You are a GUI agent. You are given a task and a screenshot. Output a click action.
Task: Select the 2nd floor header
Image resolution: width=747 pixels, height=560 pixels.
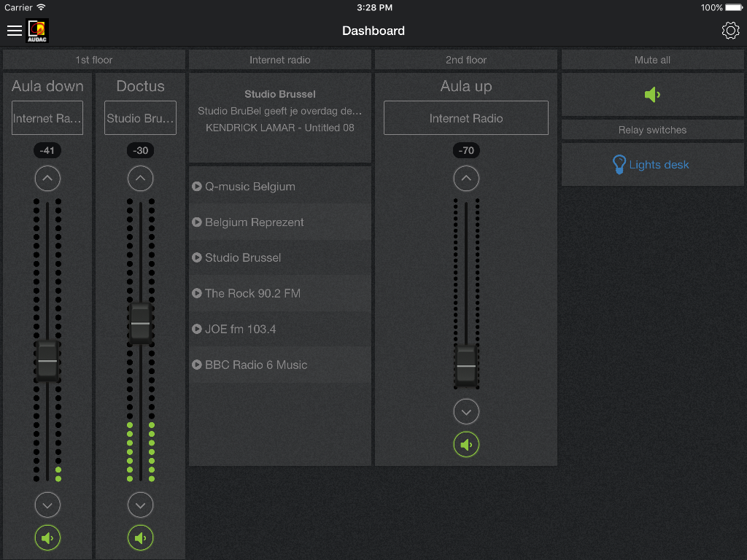(466, 60)
